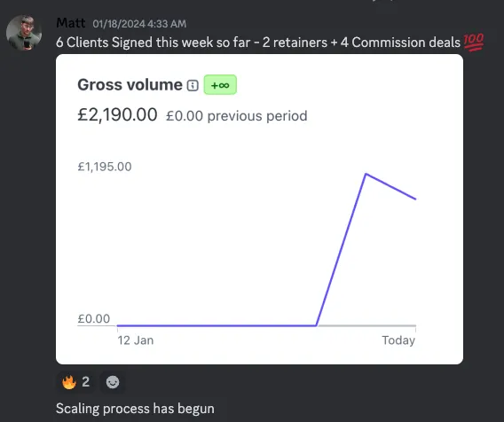504x422 pixels.
Task: Click the Scaling process has begun message
Action: click(135, 409)
